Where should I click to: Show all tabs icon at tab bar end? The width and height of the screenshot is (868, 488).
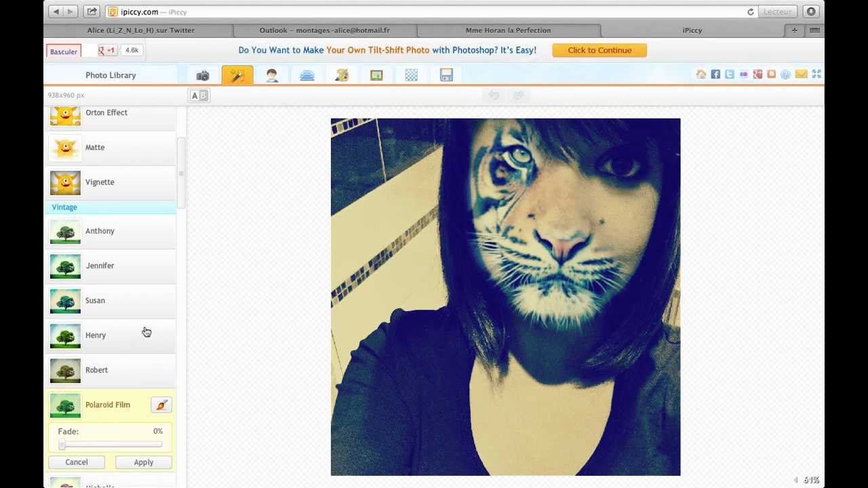click(x=814, y=30)
